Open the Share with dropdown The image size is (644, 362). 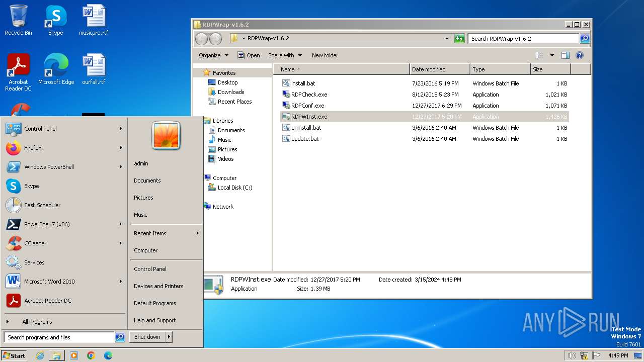click(285, 55)
